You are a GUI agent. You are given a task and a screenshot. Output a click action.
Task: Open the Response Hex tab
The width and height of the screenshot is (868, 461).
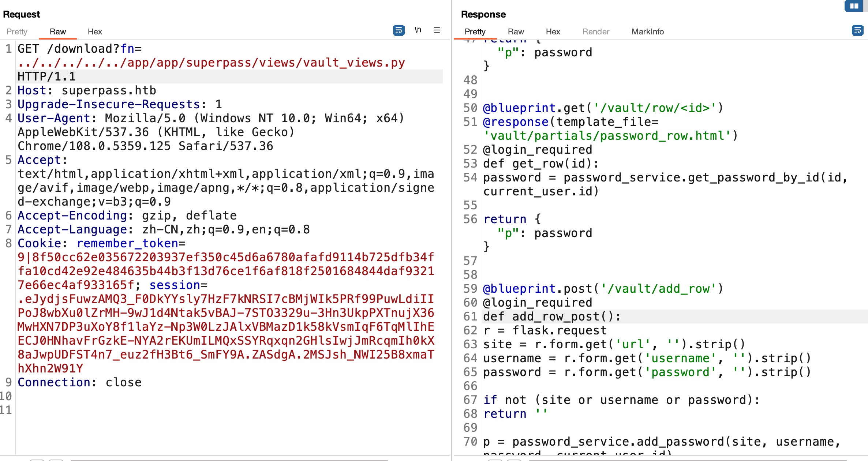coord(553,32)
